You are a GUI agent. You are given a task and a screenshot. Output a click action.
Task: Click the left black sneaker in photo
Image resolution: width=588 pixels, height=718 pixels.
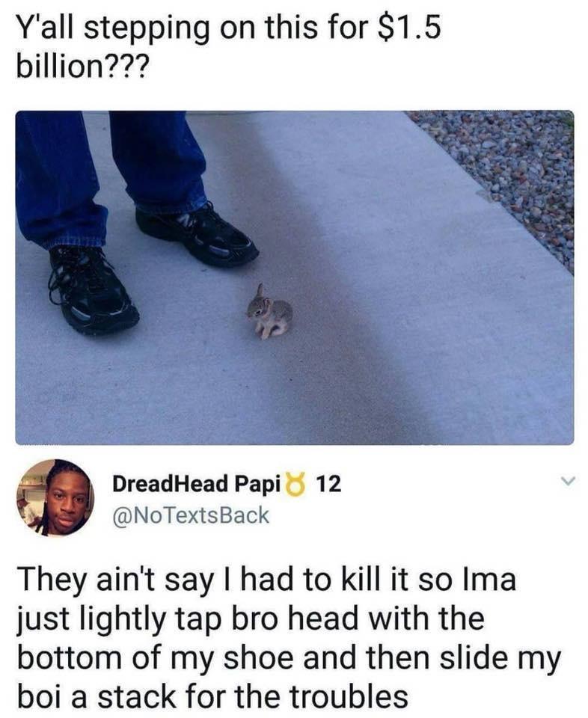coord(92,289)
